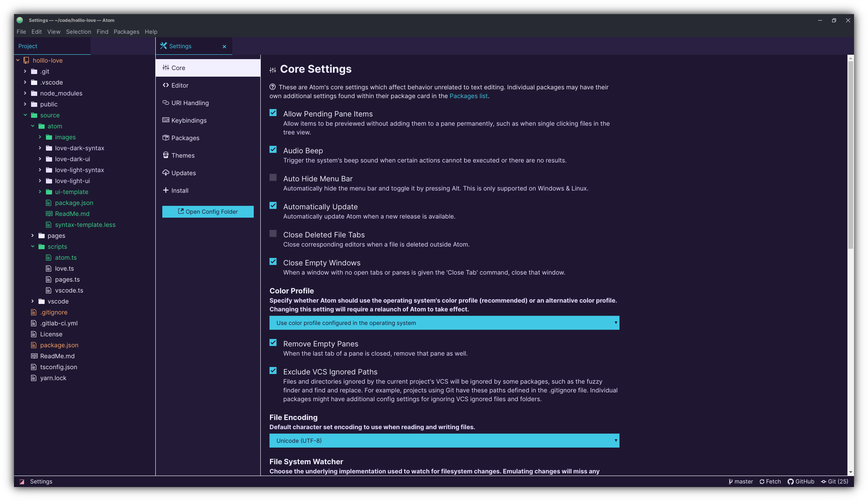Enable Auto Hide Menu Bar
Viewport: 868px width, 501px height.
[273, 178]
